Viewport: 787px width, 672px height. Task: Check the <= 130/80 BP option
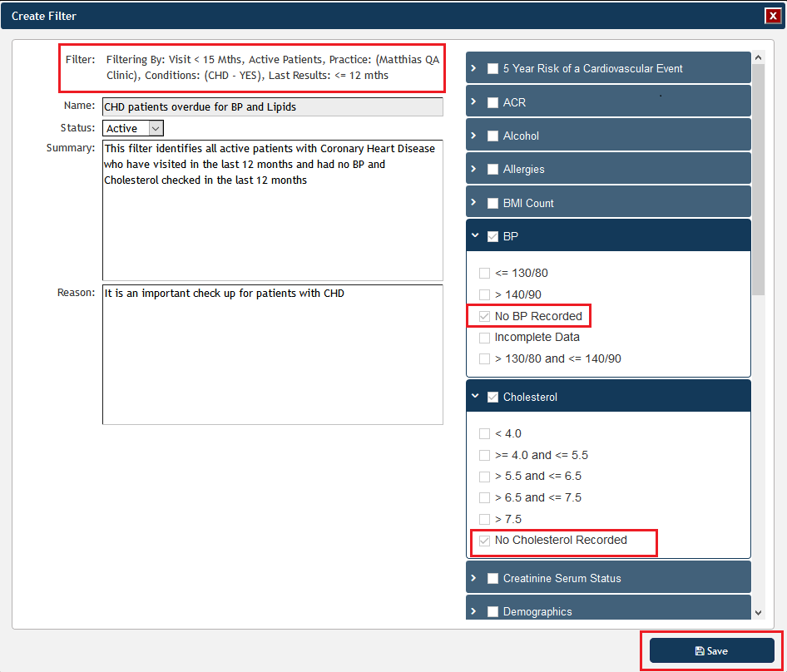coord(484,273)
